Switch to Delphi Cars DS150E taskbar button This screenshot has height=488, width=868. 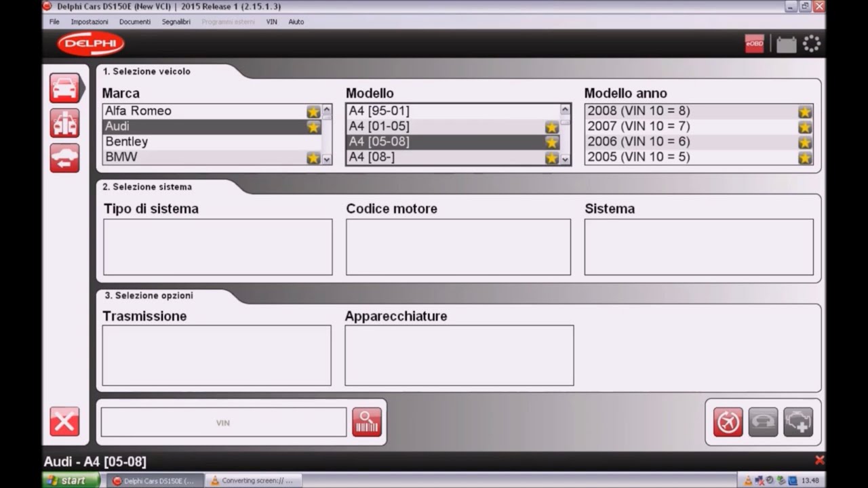point(156,481)
